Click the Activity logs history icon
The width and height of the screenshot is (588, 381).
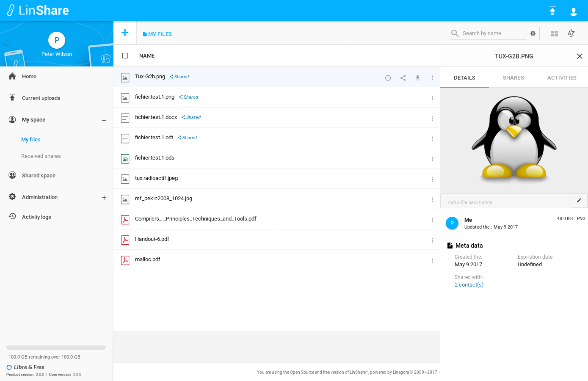pos(12,216)
